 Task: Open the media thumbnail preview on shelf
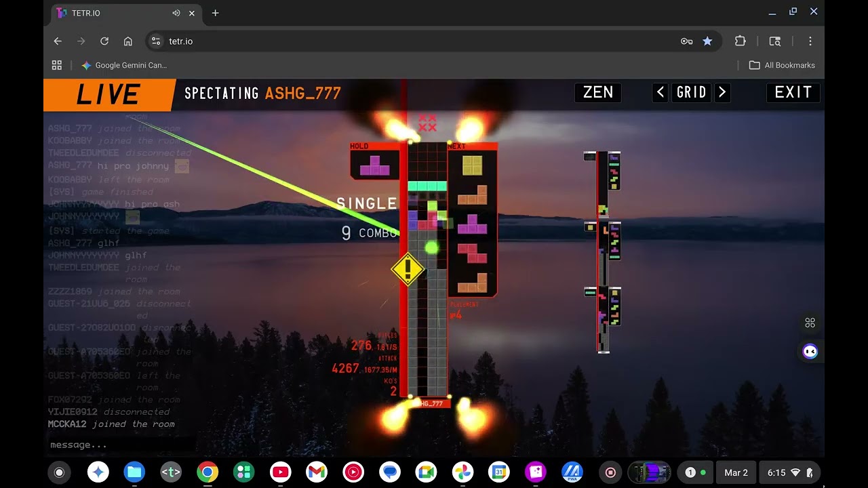pos(649,472)
